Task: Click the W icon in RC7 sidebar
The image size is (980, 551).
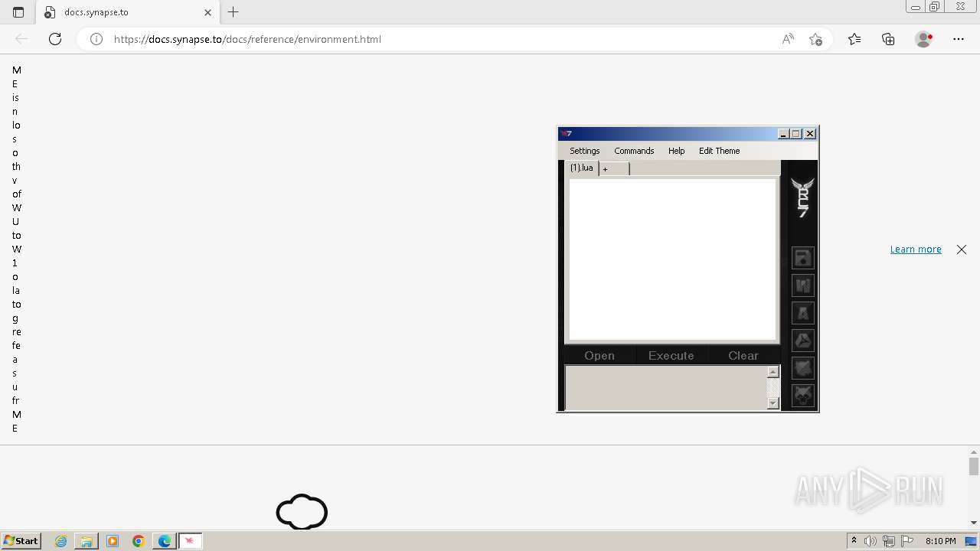Action: point(802,285)
